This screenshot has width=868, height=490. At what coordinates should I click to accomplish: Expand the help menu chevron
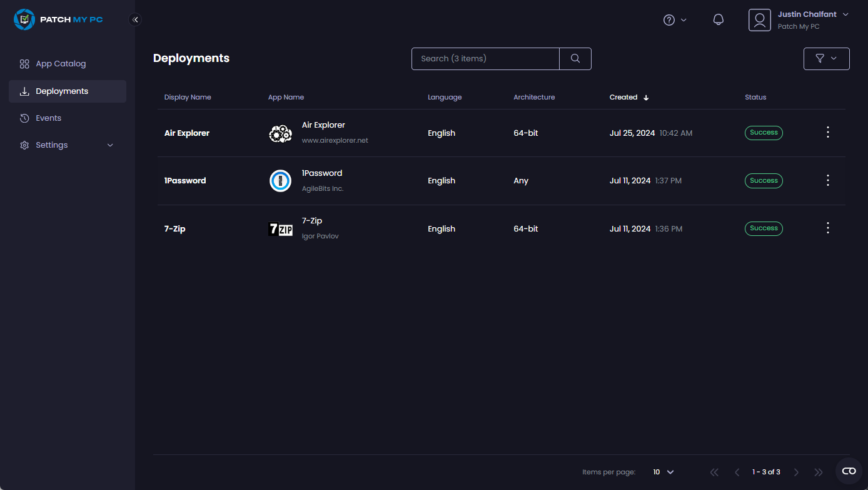tap(684, 19)
